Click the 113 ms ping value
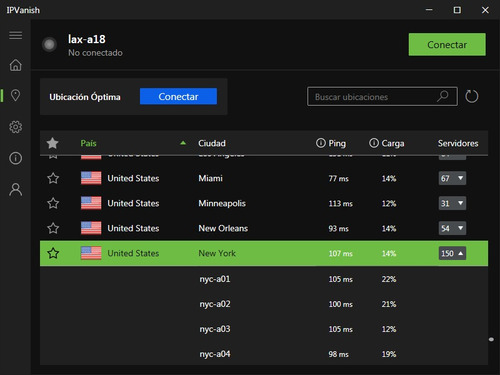Viewport: 500px width, 375px height. pos(340,203)
